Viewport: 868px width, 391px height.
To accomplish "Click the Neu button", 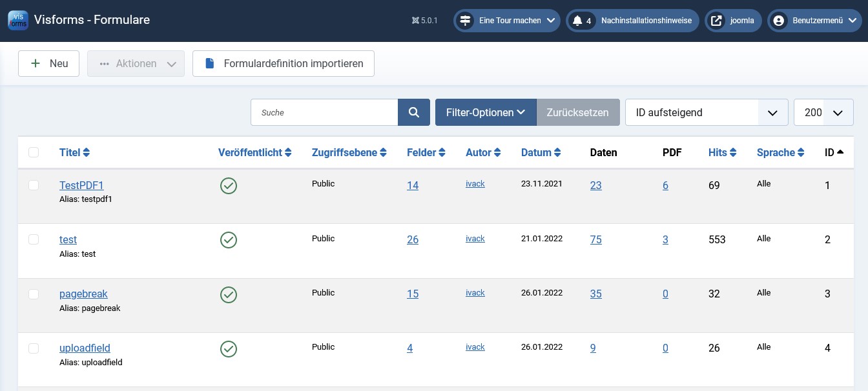I will coord(48,63).
